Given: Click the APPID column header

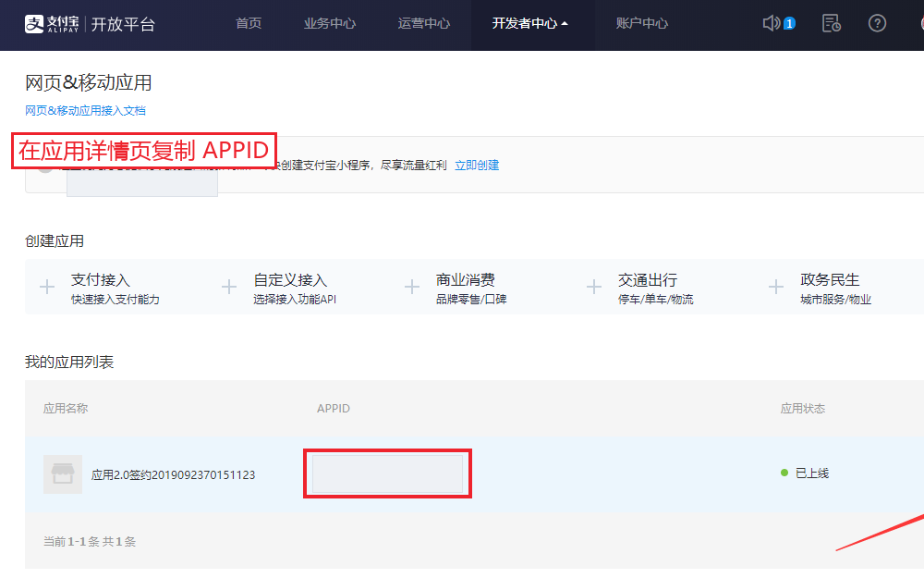Looking at the screenshot, I should click(334, 408).
